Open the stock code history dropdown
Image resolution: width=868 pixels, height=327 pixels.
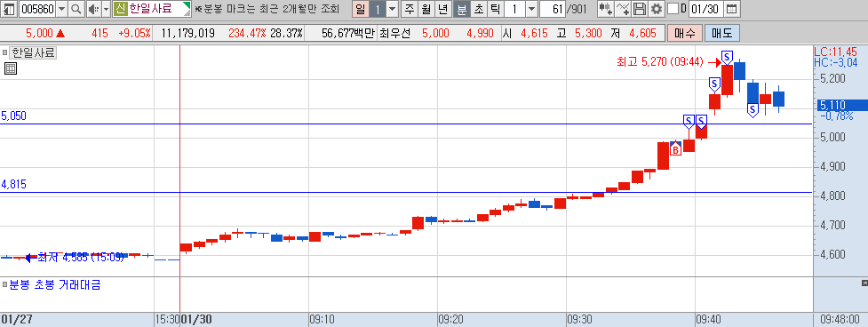[x=61, y=9]
